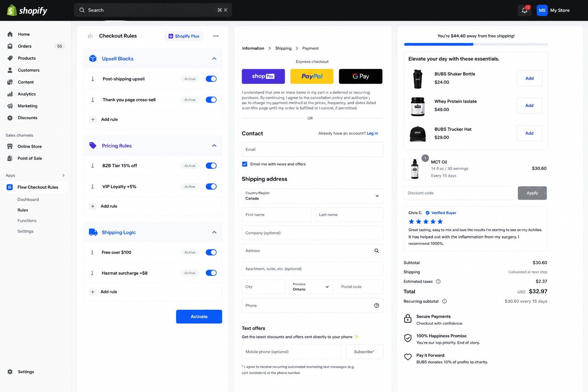Viewport: 588px width, 392px height.
Task: Toggle the VIP Loyalty +5% switch
Action: click(x=211, y=186)
